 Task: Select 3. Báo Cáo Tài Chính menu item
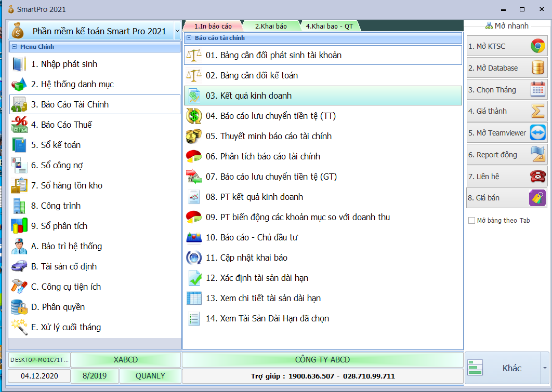point(95,104)
